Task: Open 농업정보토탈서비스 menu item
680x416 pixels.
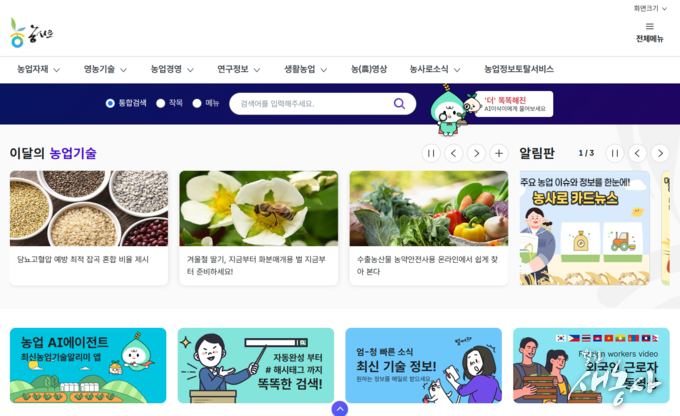Action: tap(519, 69)
